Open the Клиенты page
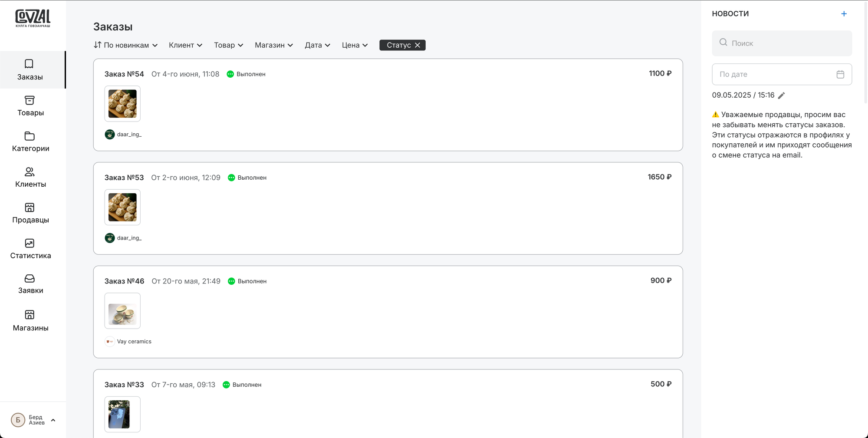Viewport: 868px width, 438px height. click(30, 178)
